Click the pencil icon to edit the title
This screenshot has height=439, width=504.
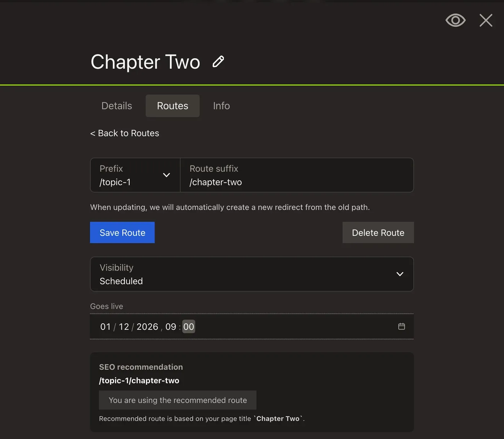pos(218,62)
